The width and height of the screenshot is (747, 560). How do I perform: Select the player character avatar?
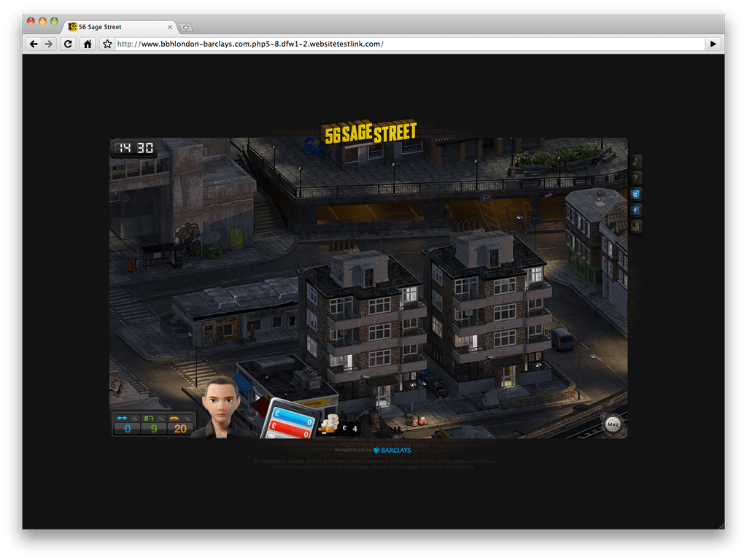[220, 408]
